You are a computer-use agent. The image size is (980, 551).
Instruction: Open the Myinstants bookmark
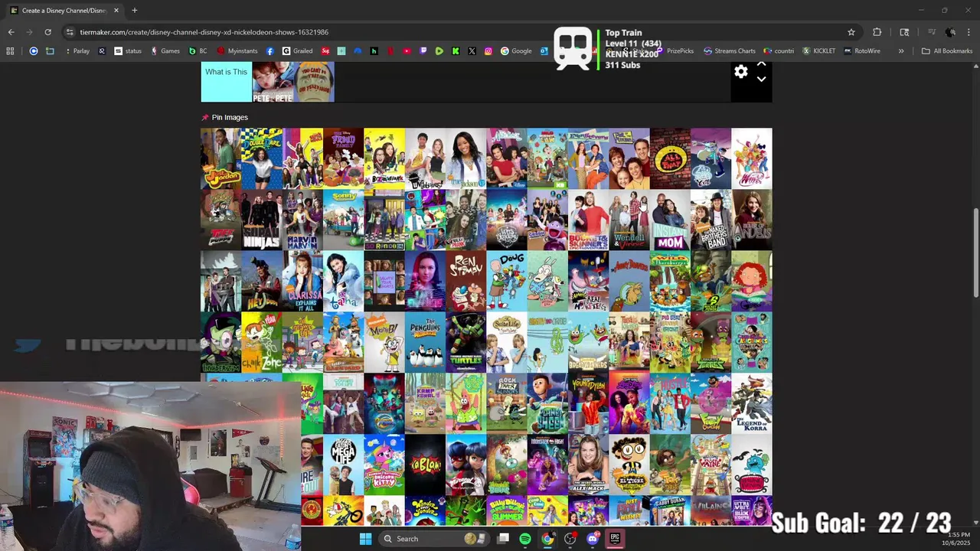coord(237,51)
